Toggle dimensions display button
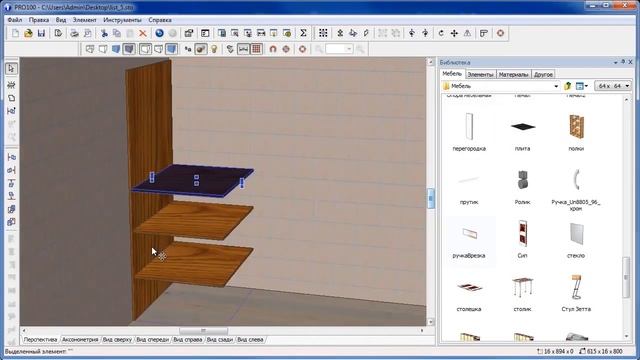640x360 pixels. point(243,49)
